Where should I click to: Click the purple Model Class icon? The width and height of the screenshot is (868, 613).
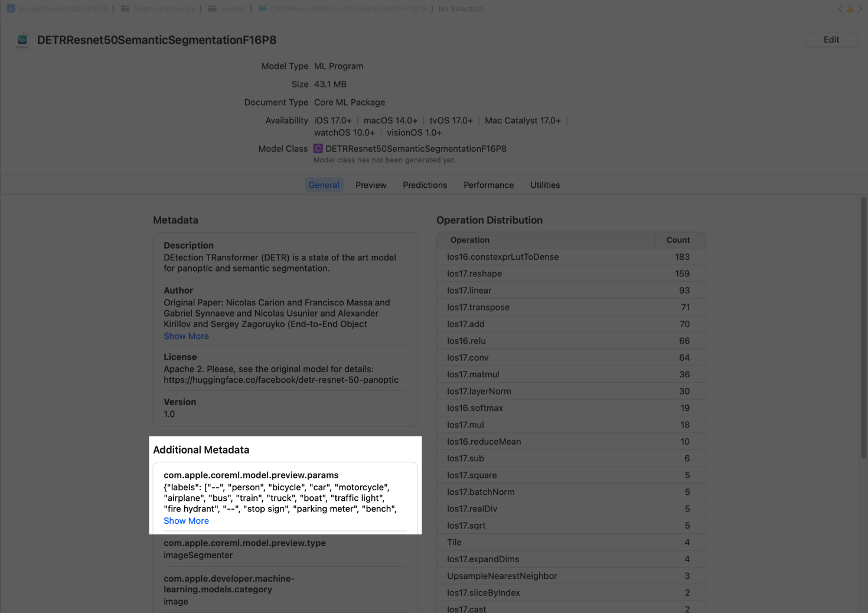[318, 149]
